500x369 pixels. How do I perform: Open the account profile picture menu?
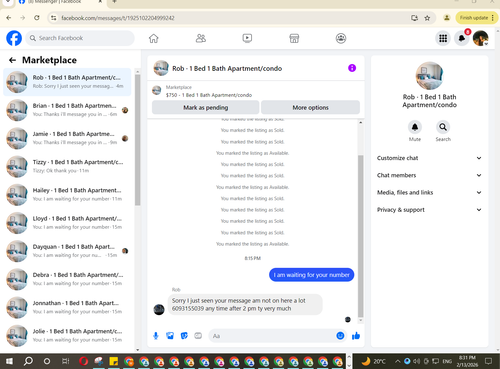click(x=481, y=38)
